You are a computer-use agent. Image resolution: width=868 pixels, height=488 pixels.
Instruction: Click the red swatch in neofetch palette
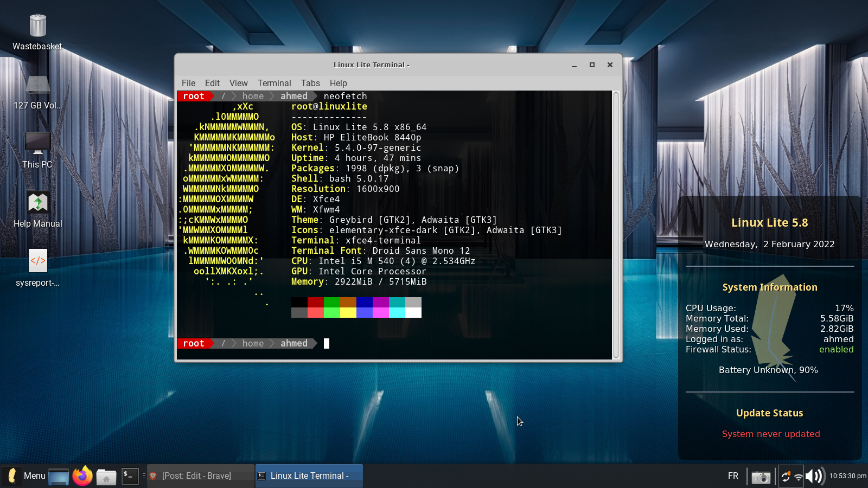(x=316, y=302)
